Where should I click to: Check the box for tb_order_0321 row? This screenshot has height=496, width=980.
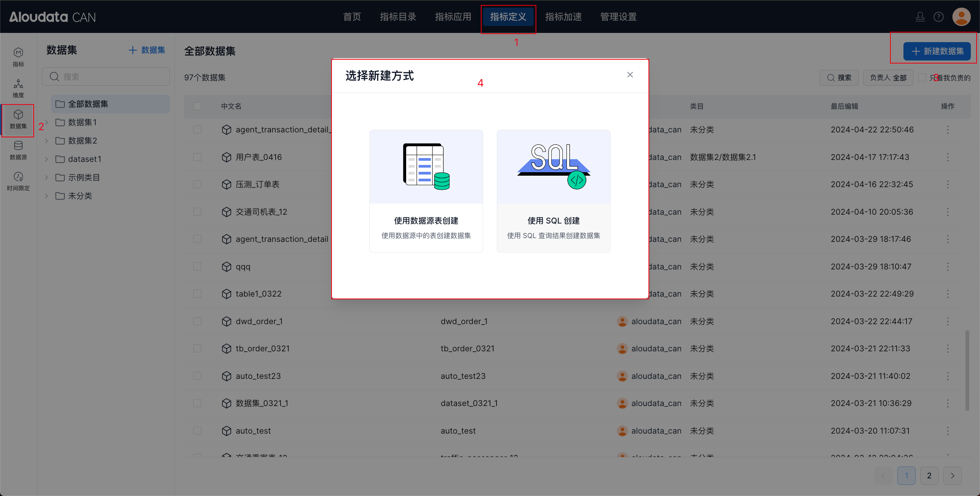coord(197,349)
